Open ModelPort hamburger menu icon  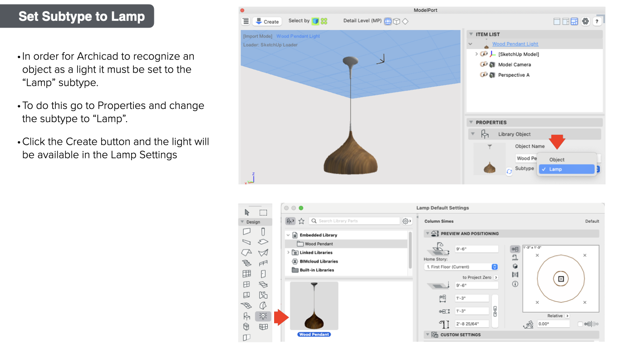pyautogui.click(x=246, y=21)
